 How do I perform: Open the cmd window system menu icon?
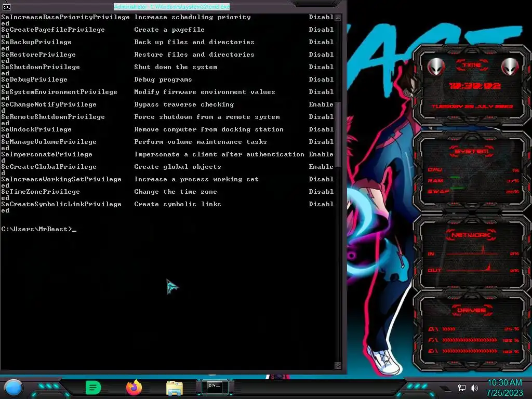(6, 7)
